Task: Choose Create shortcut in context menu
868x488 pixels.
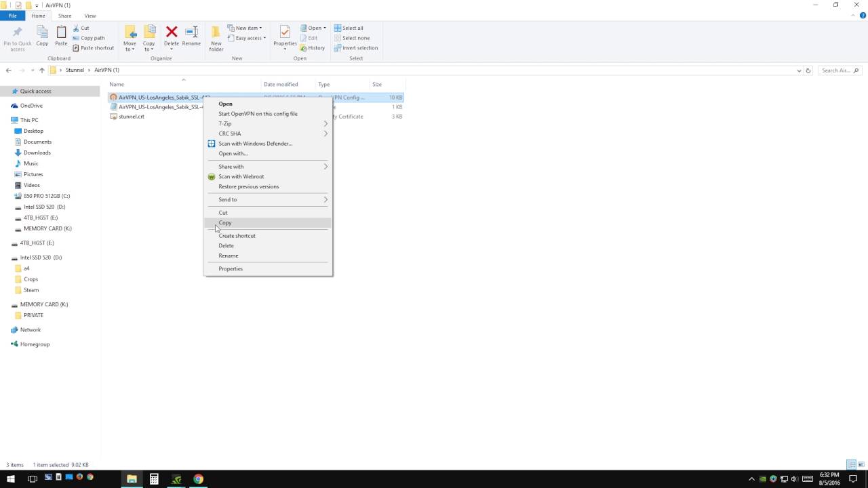Action: (268, 236)
